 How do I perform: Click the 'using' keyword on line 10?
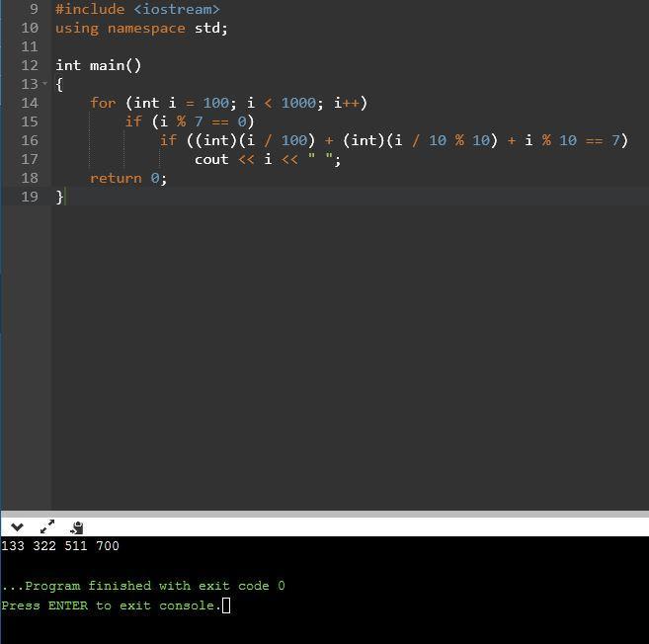click(x=77, y=29)
